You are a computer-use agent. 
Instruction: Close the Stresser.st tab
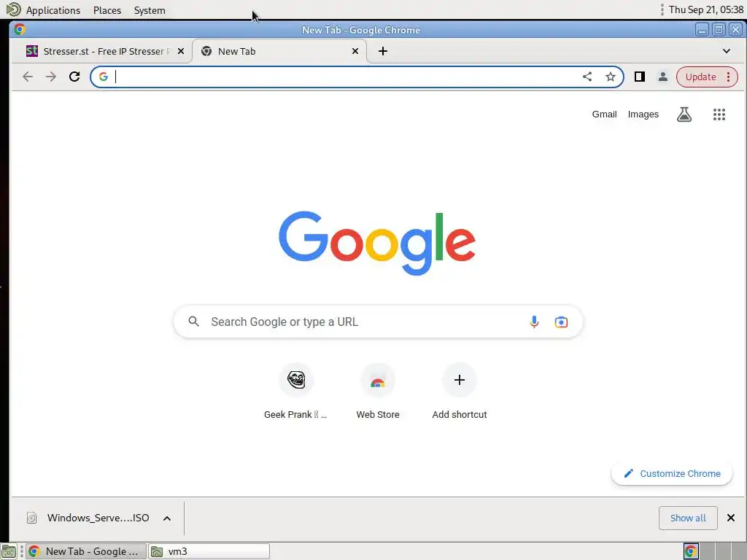point(181,51)
